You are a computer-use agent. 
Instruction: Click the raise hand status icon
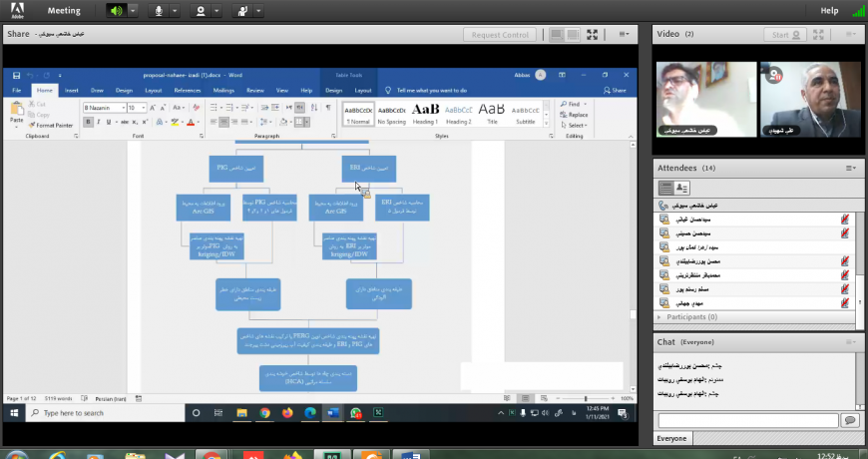[241, 11]
